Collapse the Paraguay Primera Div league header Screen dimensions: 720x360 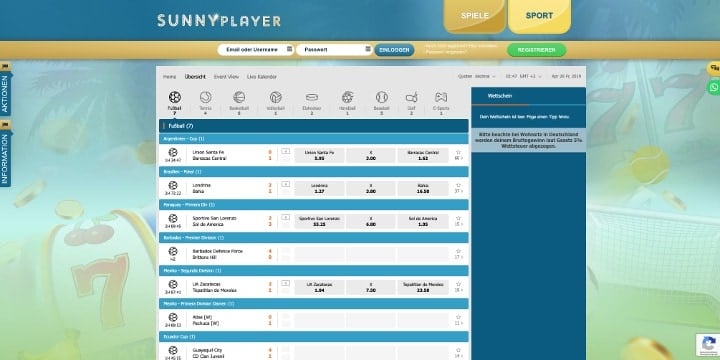click(x=314, y=205)
